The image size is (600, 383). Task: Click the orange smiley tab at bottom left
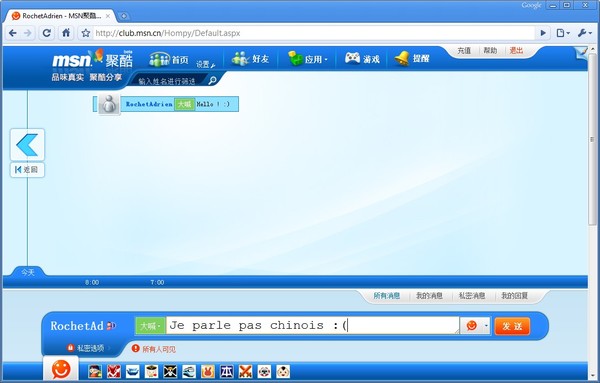click(x=61, y=369)
